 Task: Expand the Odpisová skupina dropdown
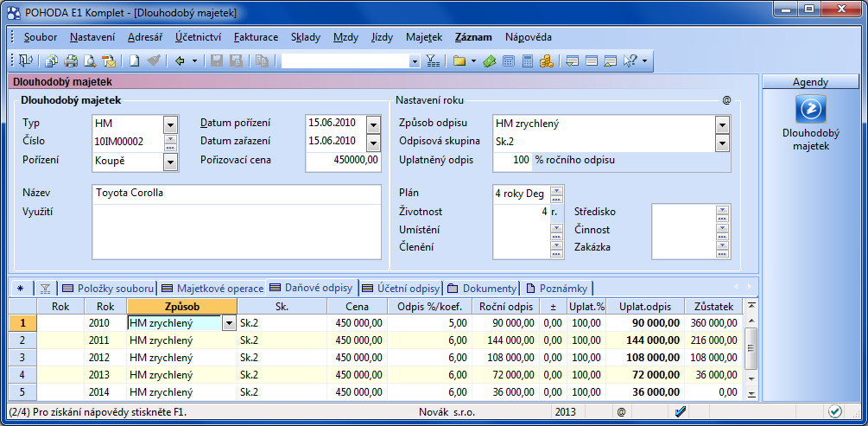pos(722,142)
